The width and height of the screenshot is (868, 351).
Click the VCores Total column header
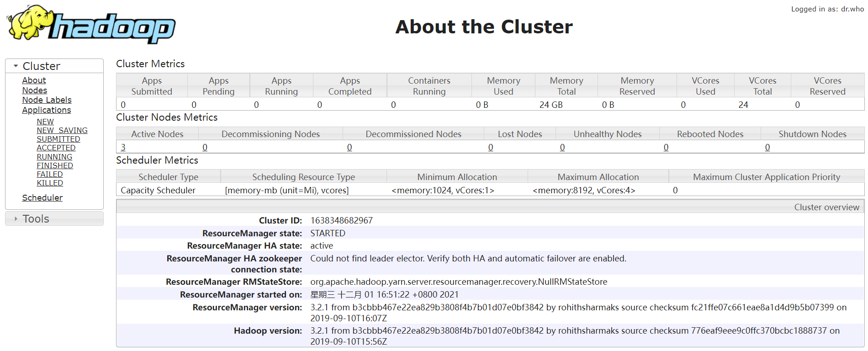pyautogui.click(x=762, y=86)
